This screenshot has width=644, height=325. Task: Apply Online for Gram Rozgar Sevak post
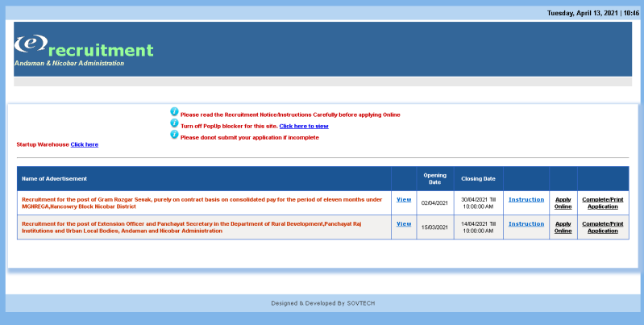[x=563, y=202]
